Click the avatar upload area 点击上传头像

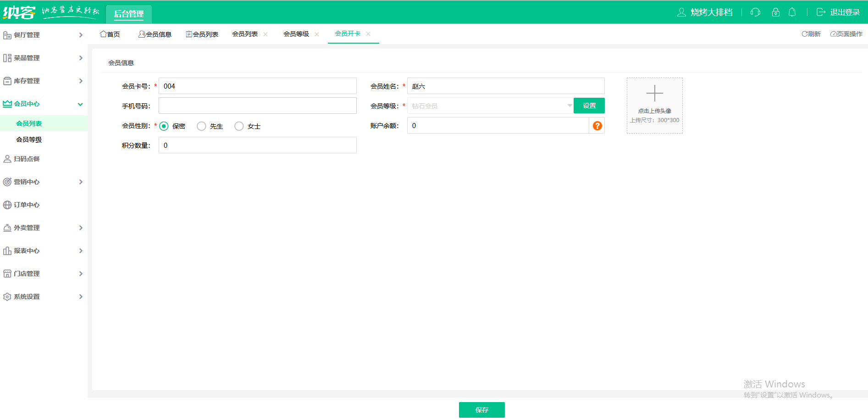pos(654,106)
